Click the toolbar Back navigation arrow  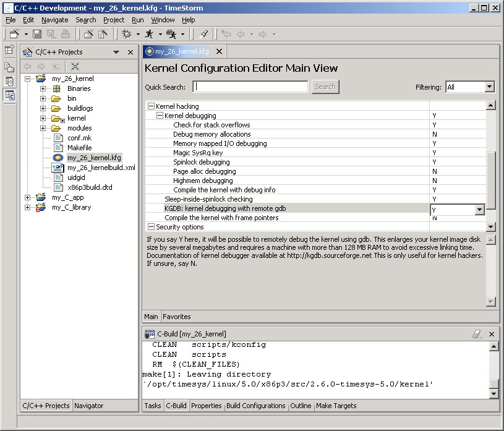point(241,34)
